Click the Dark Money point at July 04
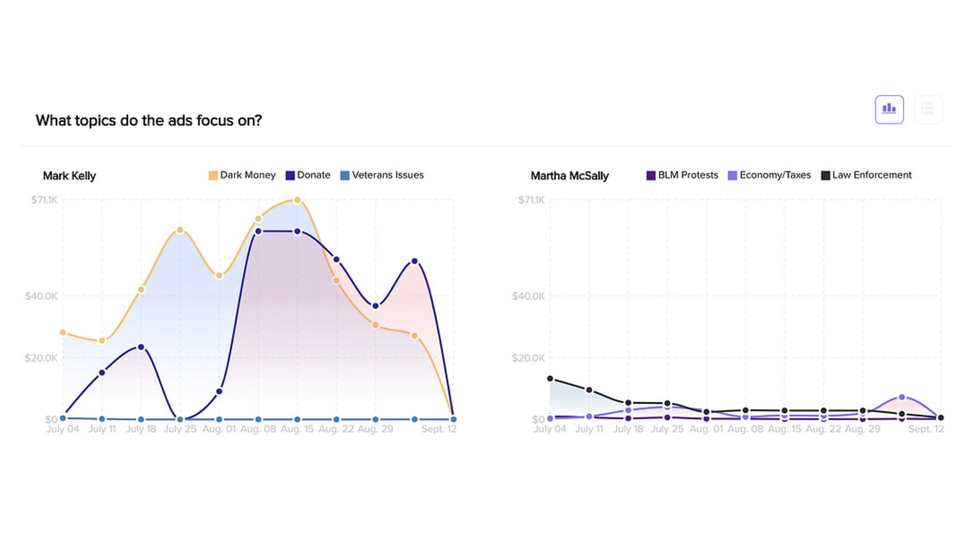 (63, 333)
